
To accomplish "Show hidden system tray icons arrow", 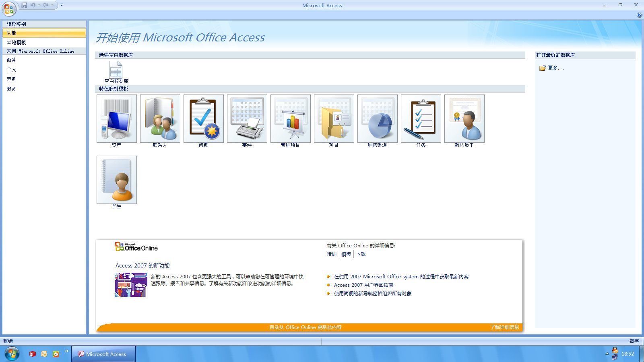I will (x=607, y=354).
